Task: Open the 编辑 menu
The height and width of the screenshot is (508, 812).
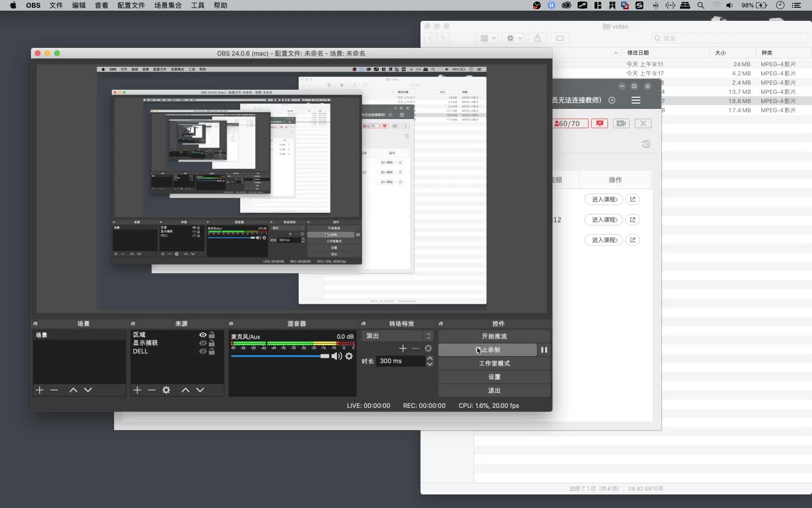Action: click(x=79, y=5)
